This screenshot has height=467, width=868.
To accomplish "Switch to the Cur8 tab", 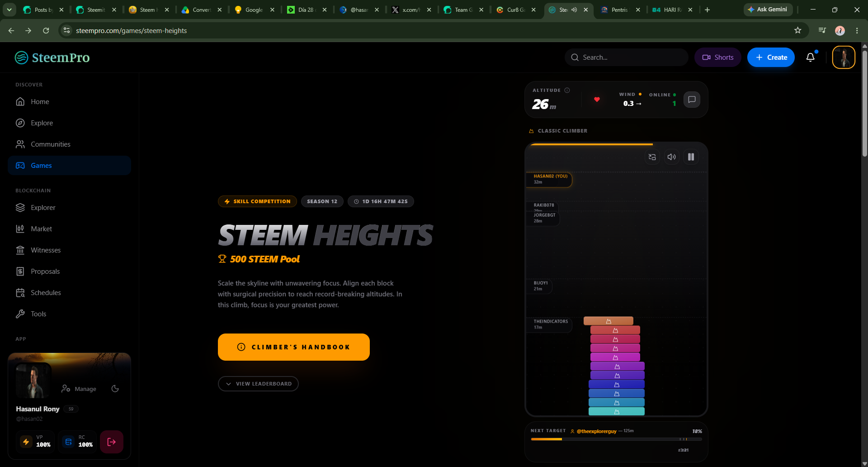I will coord(516,10).
